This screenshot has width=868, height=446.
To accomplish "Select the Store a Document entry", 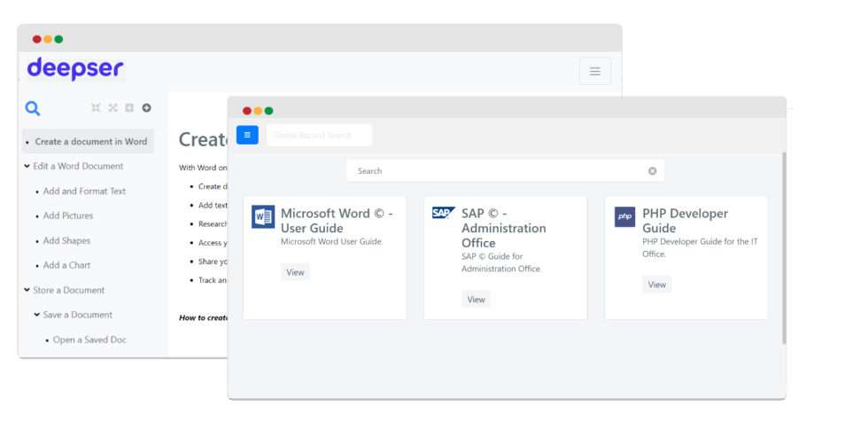I will click(x=69, y=290).
